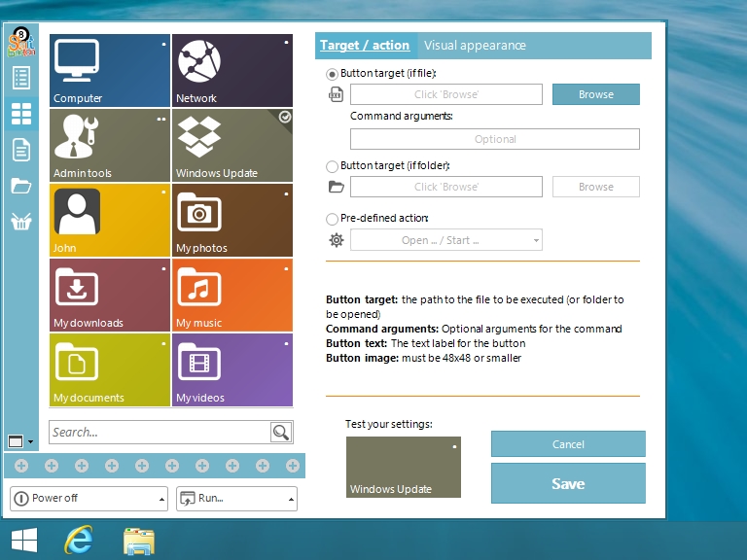Click the Windows Update test preview button
Viewport: 747px width, 560px height.
coord(404,467)
